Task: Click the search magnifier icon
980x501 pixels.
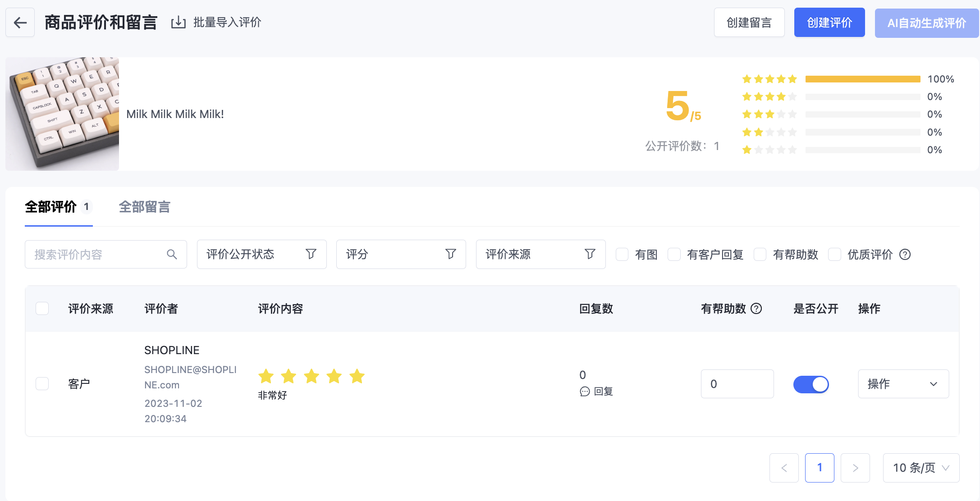Action: (172, 255)
